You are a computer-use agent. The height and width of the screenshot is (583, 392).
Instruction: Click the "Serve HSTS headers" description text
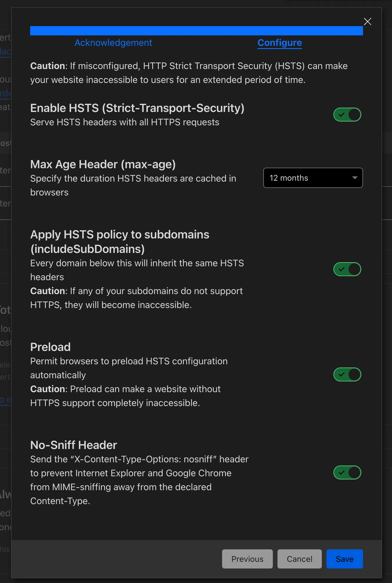(125, 122)
